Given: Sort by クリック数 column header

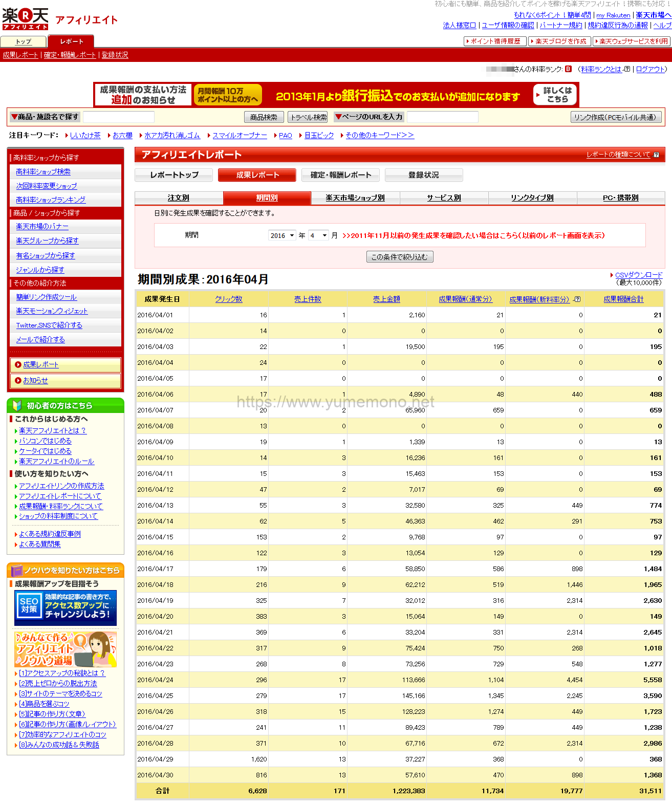Looking at the screenshot, I should 229,299.
